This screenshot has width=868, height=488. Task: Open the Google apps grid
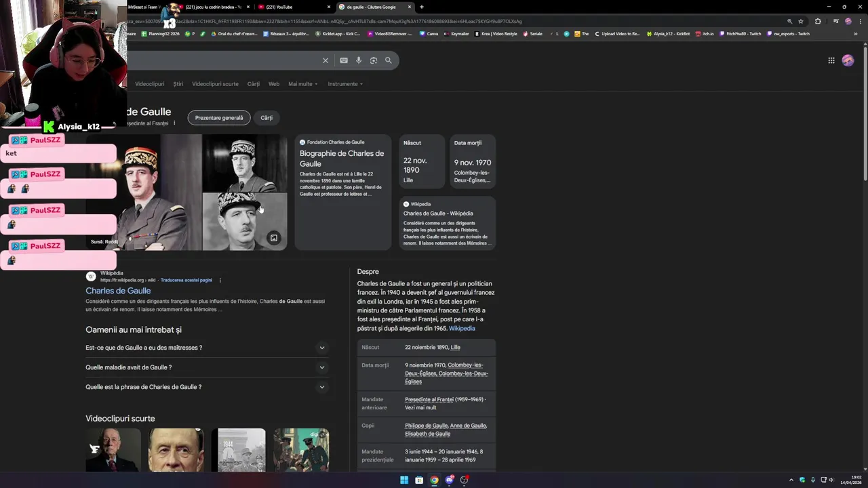(x=831, y=60)
